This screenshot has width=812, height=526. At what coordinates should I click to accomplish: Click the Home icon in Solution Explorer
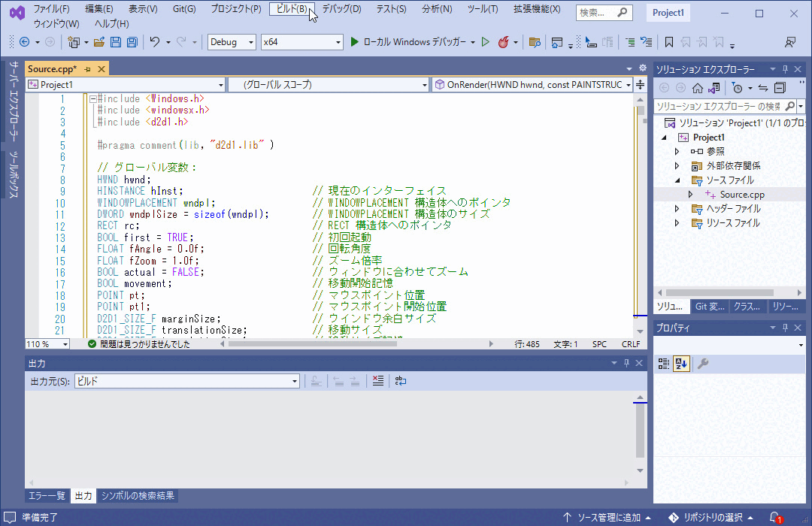click(x=698, y=88)
